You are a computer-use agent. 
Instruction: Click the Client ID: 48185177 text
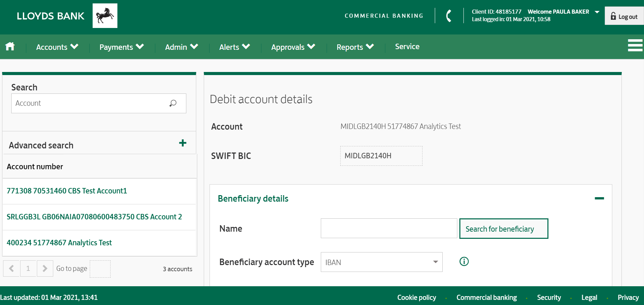click(x=497, y=12)
